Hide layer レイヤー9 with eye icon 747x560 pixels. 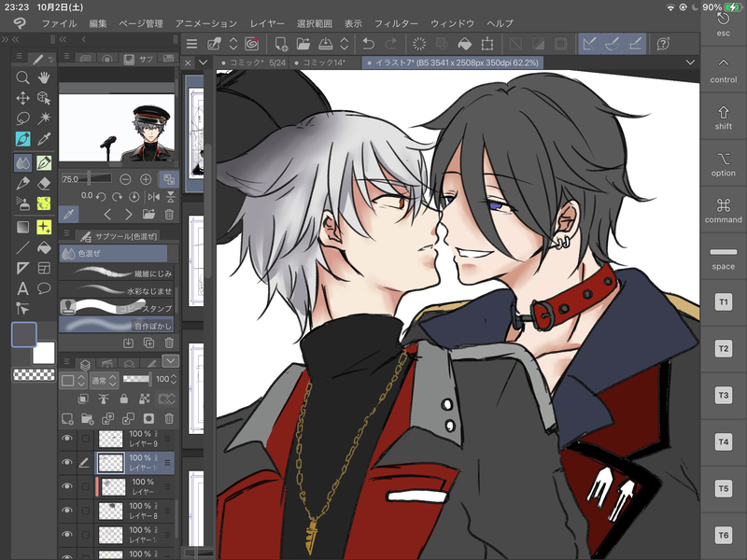coord(67,438)
